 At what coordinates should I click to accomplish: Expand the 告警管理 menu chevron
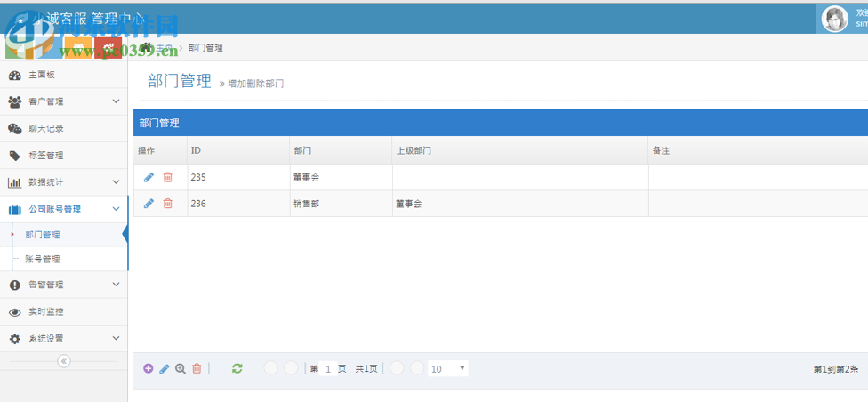[x=116, y=285]
